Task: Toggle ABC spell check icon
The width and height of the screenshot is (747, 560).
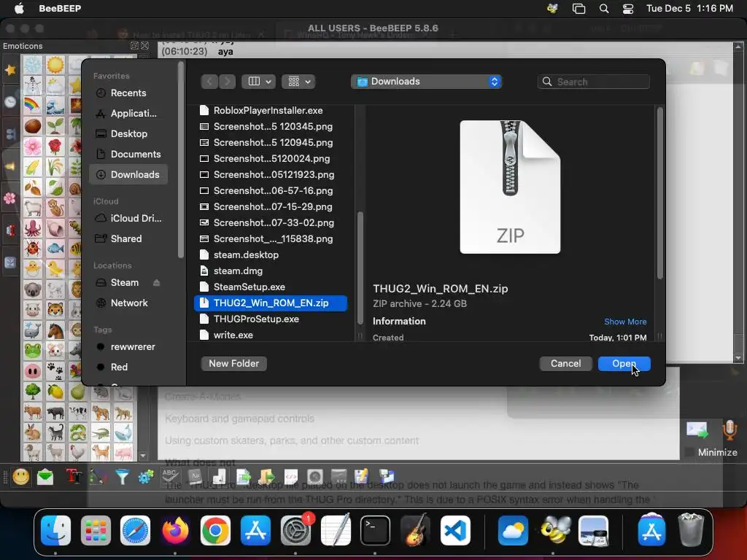Action: click(169, 476)
